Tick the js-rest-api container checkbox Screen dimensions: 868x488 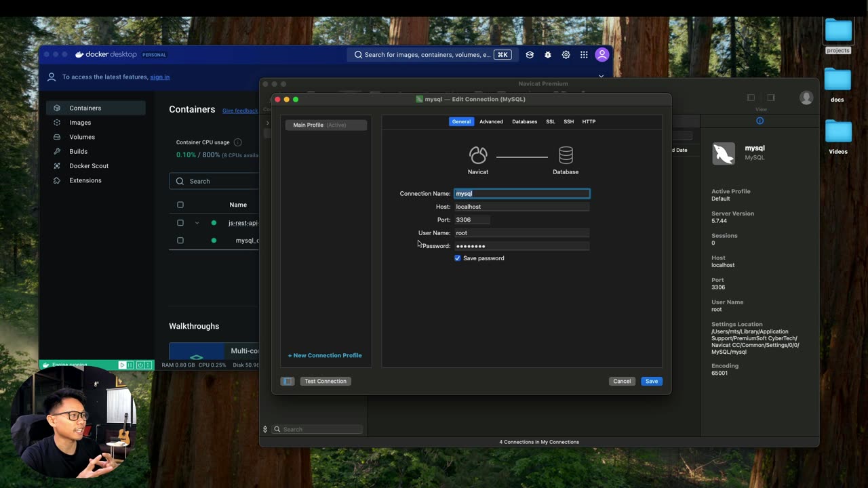(180, 223)
